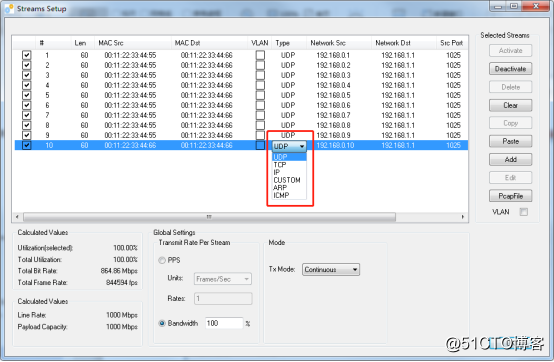Choose ARP from the Type dropdown list
The image size is (554, 362).
289,188
